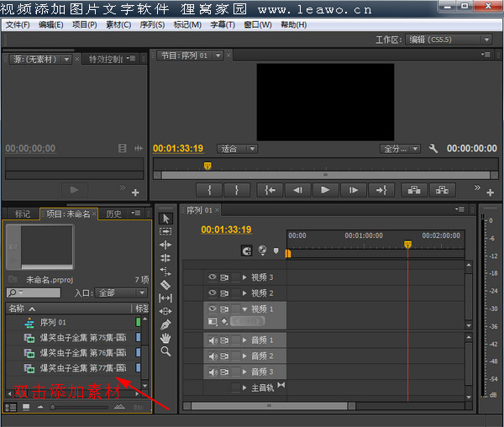Select the Razor tool
Viewport: 504px width, 427px height.
[x=165, y=285]
